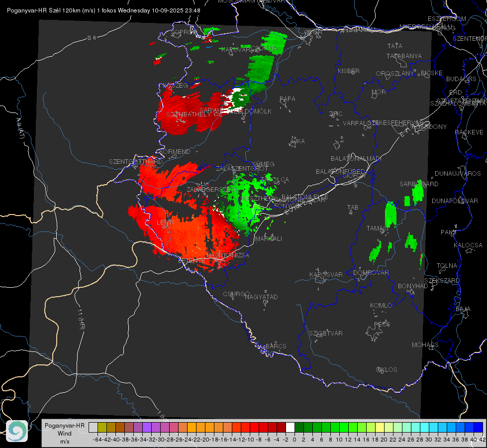Select the TATA city label

point(395,46)
